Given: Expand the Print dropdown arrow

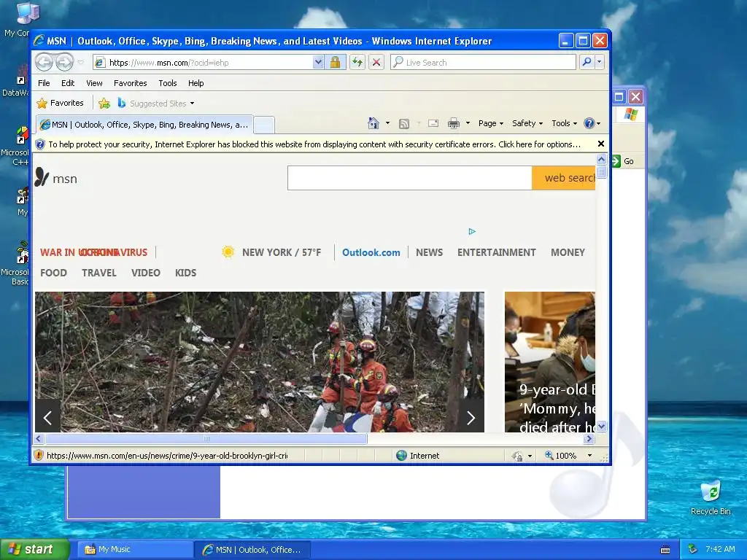Looking at the screenshot, I should 468,123.
